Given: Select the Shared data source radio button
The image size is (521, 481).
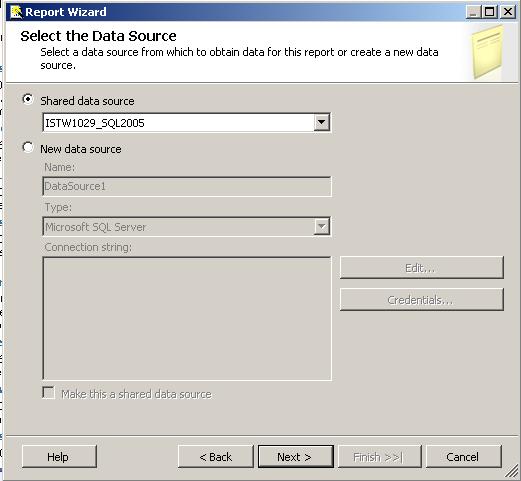Looking at the screenshot, I should (x=28, y=99).
